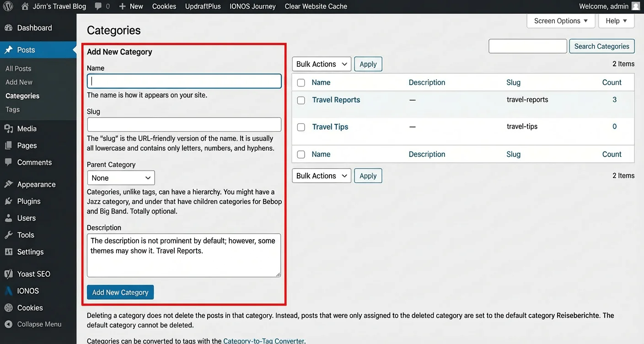Viewport: 644px width, 344px height.
Task: Open the Parent Category dropdown
Action: (121, 178)
